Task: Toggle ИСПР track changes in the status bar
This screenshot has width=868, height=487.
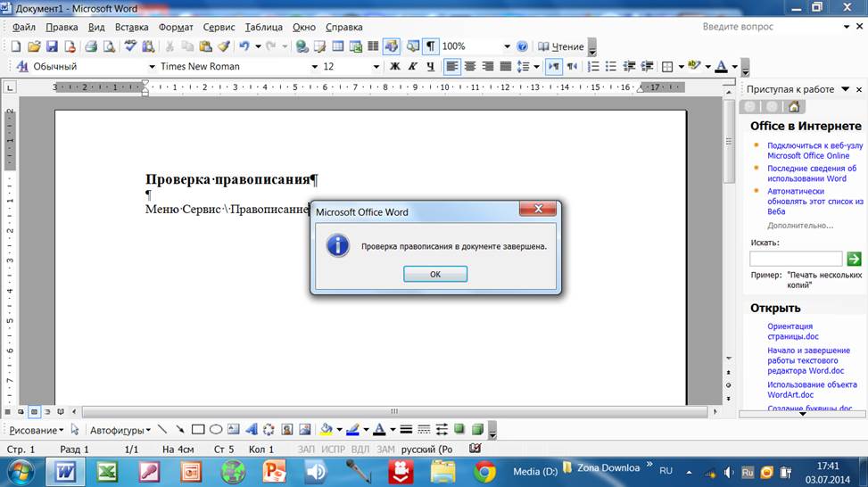Action: (x=333, y=450)
